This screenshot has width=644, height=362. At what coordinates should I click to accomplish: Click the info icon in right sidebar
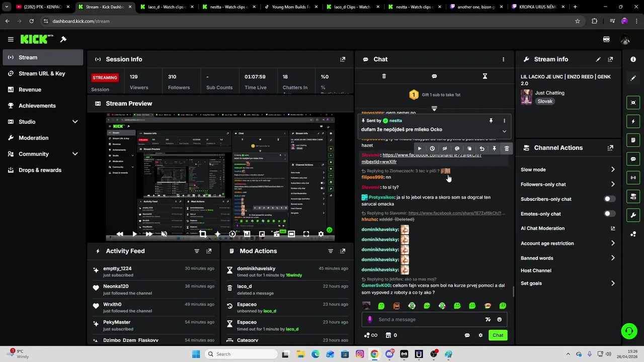(633, 59)
